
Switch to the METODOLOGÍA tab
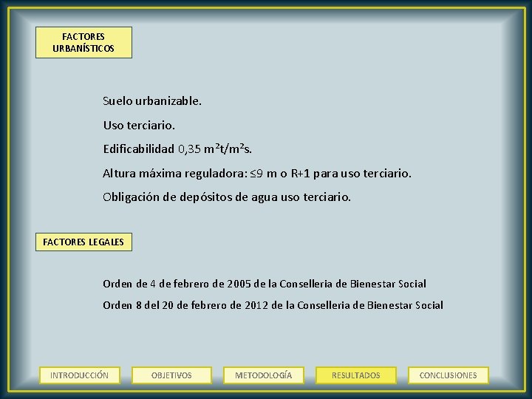[264, 375]
